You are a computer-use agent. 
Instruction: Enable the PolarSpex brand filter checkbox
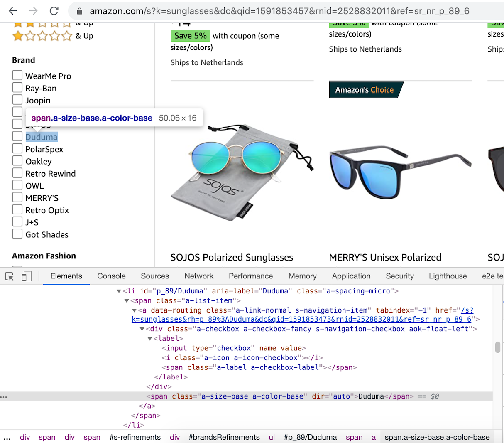(x=17, y=148)
